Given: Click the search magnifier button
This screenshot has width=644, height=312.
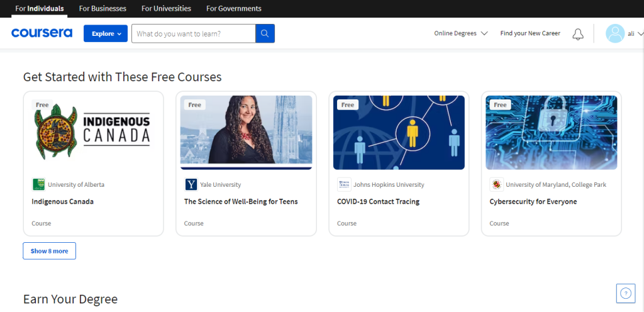Looking at the screenshot, I should pos(265,33).
